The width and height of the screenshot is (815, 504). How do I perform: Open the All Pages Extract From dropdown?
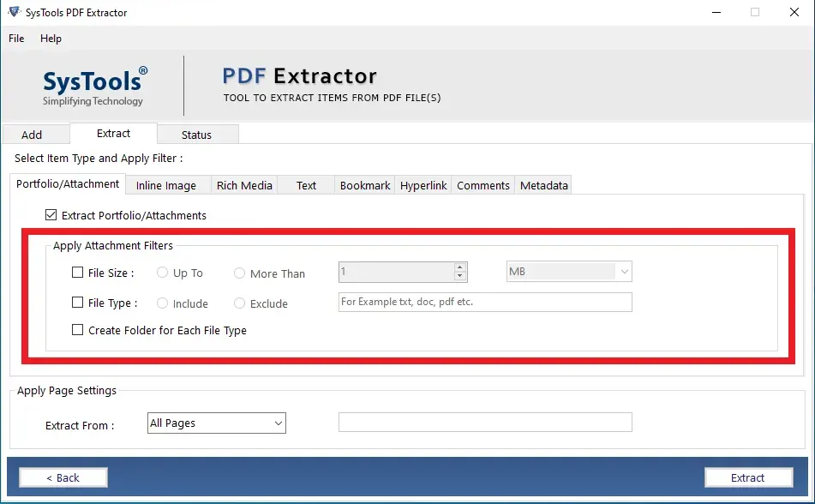[x=217, y=423]
